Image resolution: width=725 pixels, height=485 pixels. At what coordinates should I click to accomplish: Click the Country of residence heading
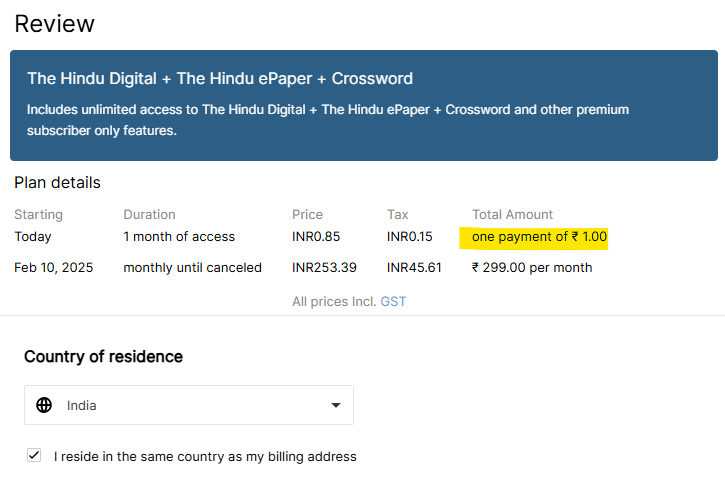coord(104,356)
